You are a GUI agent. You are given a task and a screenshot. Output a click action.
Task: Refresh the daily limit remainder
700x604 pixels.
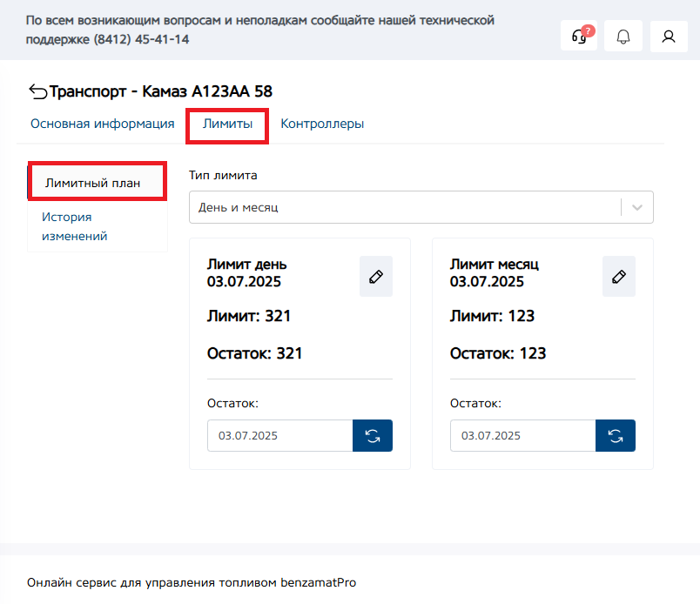373,436
